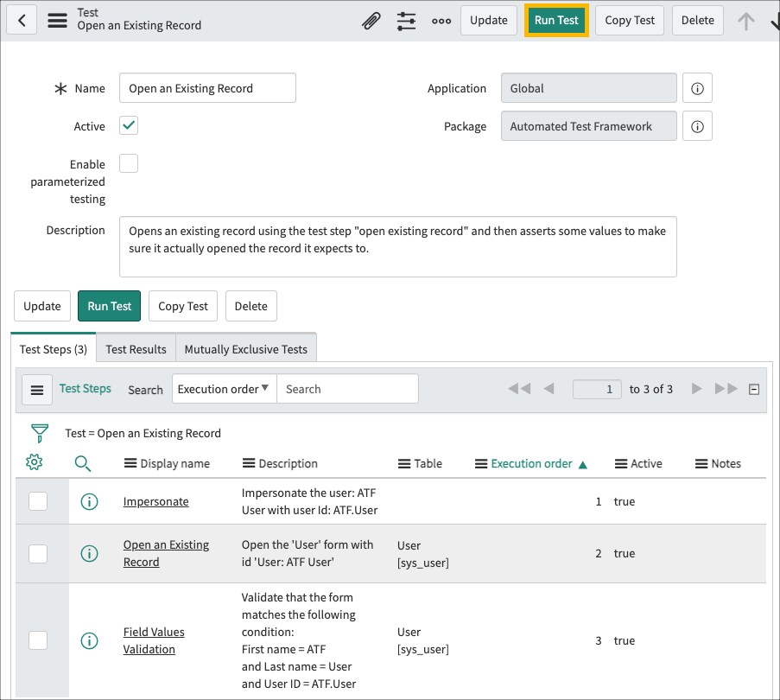Image resolution: width=780 pixels, height=700 pixels.
Task: Click the reference info icon beside Application
Action: (697, 87)
